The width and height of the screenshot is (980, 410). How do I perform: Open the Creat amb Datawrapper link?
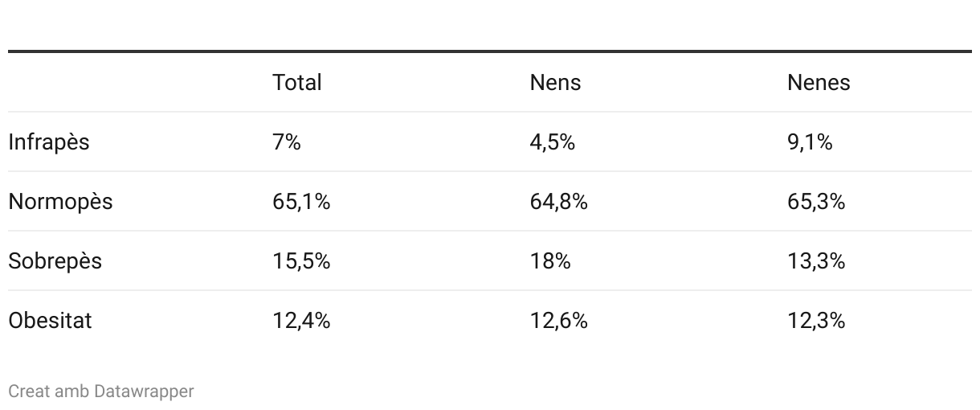(x=101, y=392)
